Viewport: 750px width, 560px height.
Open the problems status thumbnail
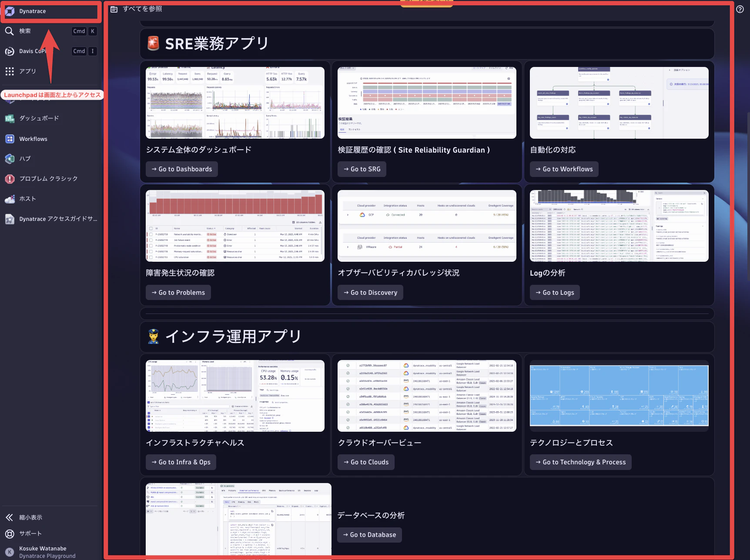[x=235, y=226]
